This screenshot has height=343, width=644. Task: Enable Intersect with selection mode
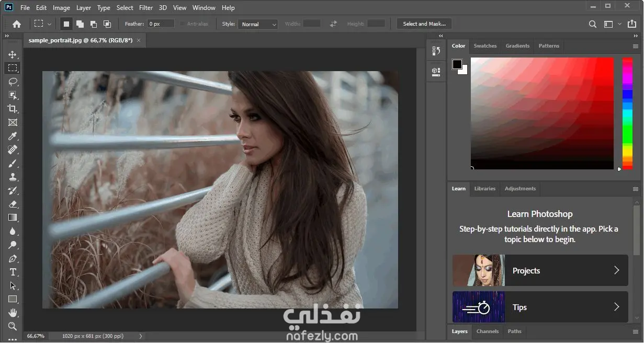pyautogui.click(x=107, y=24)
